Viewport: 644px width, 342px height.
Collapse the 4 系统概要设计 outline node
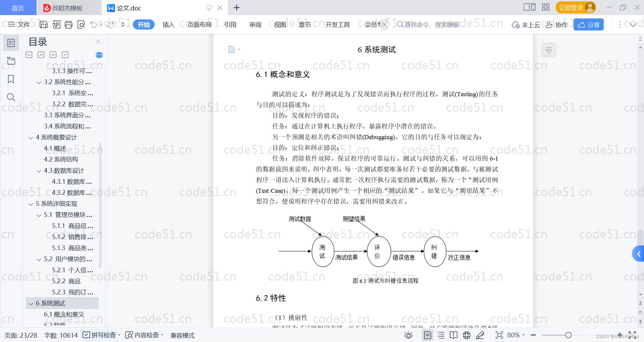[31, 137]
